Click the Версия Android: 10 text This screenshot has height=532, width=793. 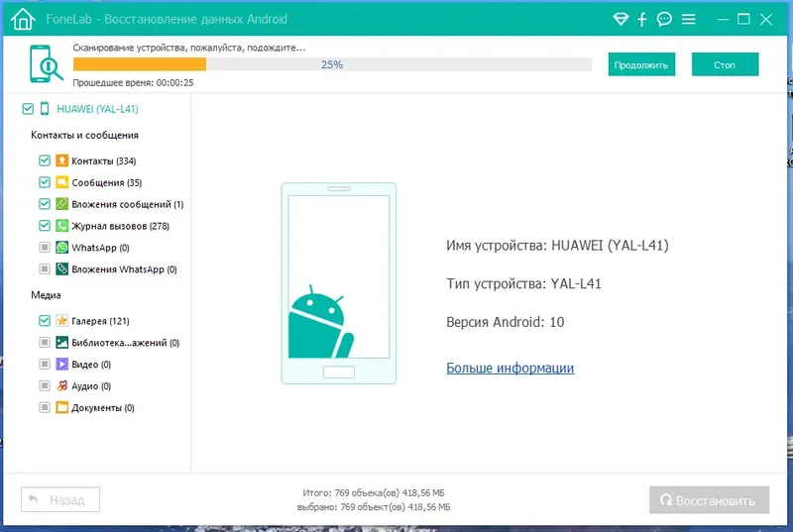click(x=506, y=322)
